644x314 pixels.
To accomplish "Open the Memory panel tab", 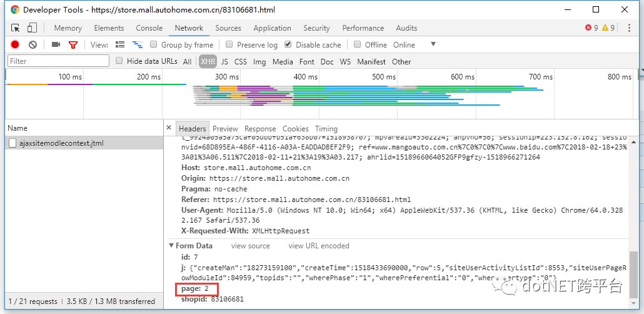I will 68,28.
